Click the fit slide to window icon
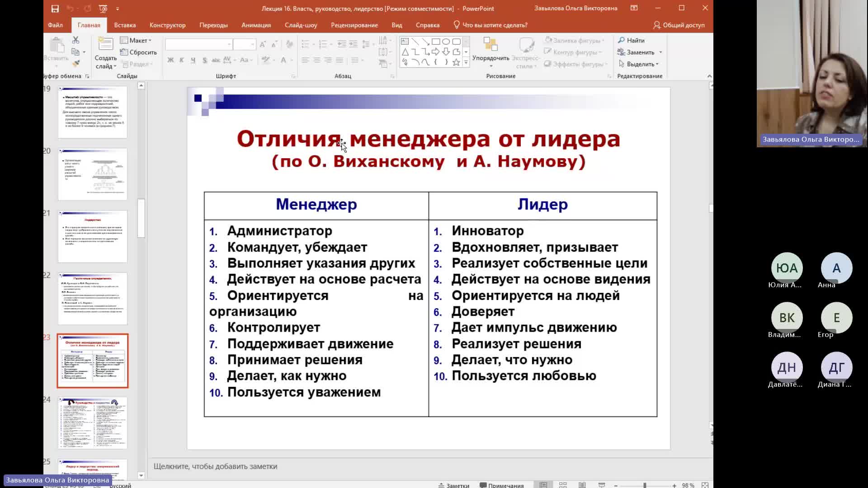This screenshot has width=868, height=488. [x=705, y=485]
